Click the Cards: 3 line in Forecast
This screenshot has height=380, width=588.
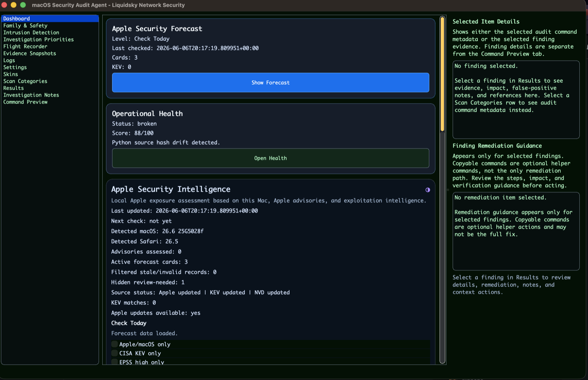tap(125, 58)
